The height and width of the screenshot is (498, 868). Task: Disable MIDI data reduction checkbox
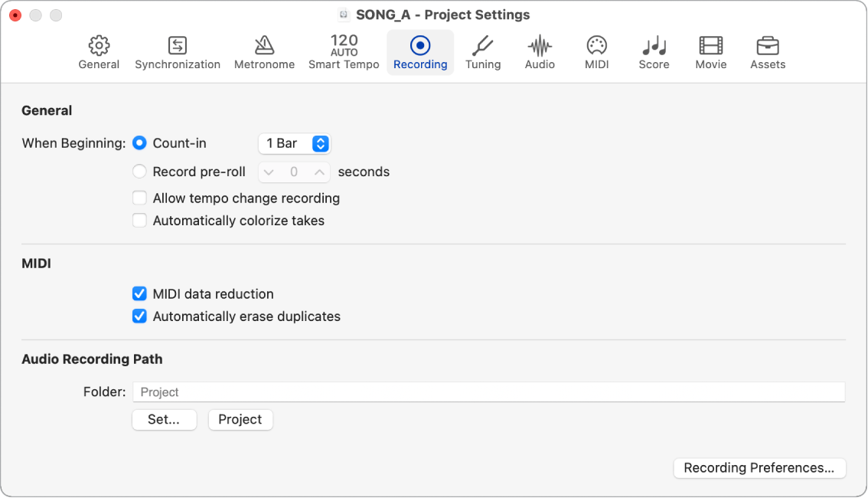point(139,294)
